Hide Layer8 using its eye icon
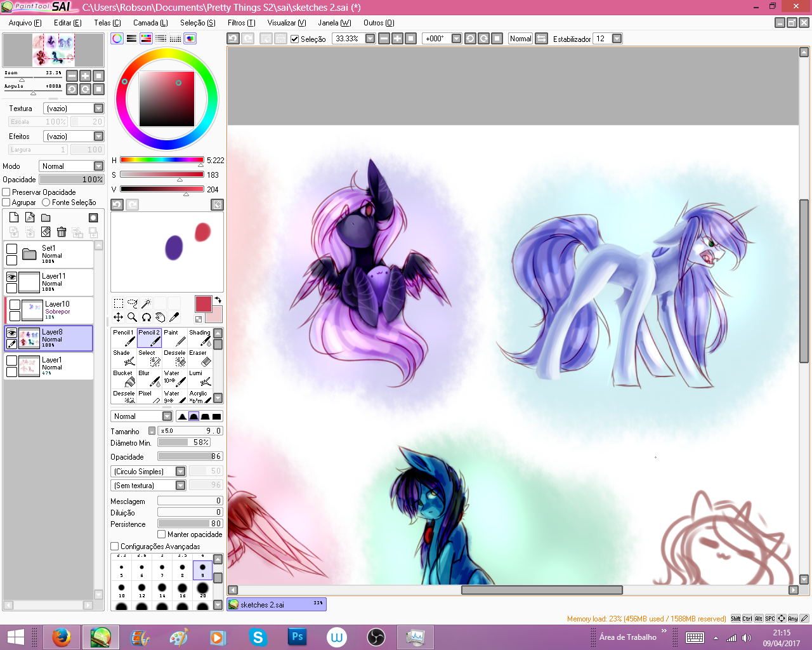812x650 pixels. point(11,333)
